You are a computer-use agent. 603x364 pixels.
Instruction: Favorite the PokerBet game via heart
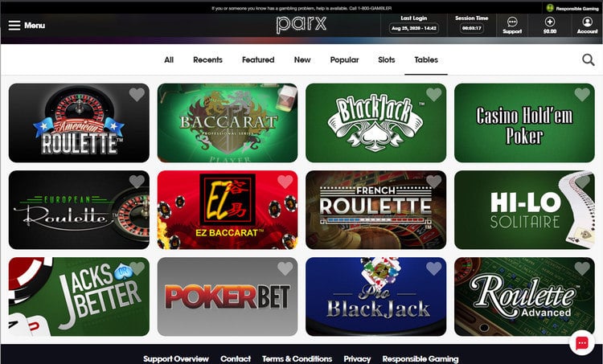pyautogui.click(x=285, y=268)
